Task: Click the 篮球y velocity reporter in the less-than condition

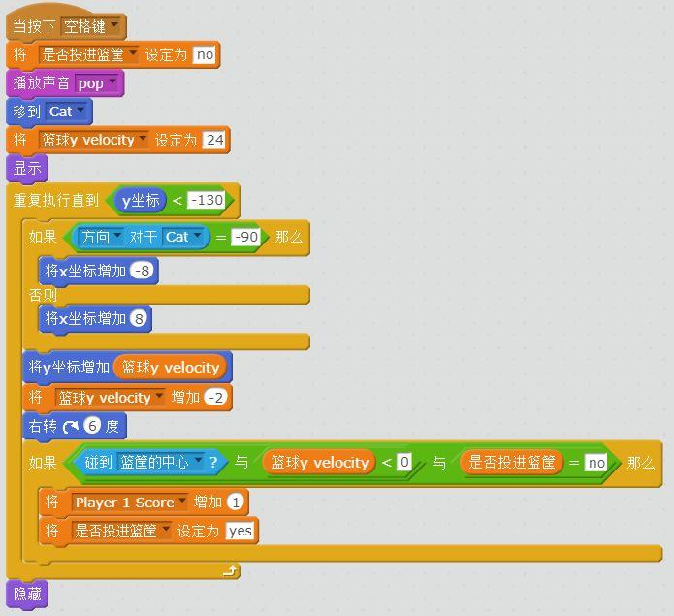Action: pos(319,462)
